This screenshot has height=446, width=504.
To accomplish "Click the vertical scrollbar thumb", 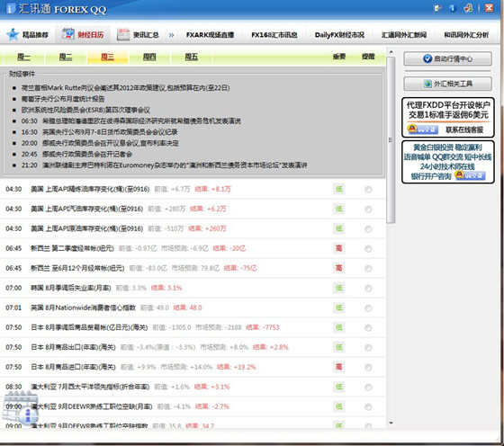I will click(391, 140).
